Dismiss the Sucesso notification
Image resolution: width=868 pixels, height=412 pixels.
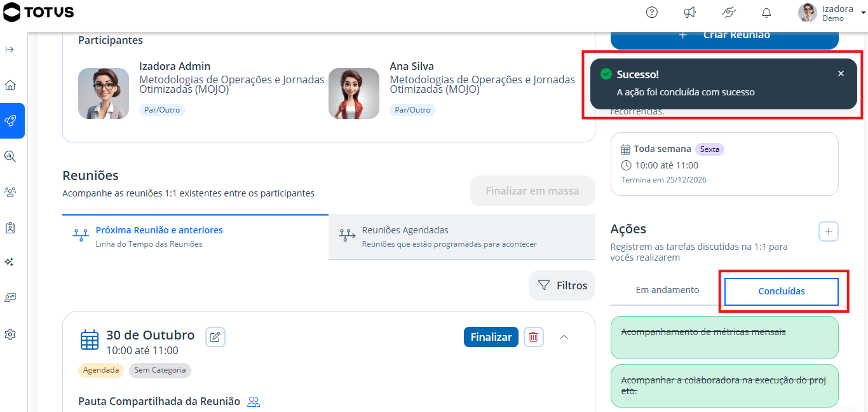841,74
